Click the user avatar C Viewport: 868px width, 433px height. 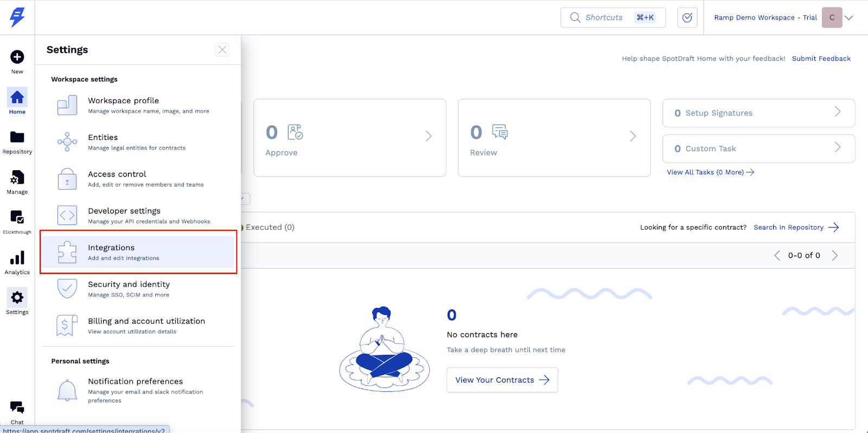(x=832, y=17)
